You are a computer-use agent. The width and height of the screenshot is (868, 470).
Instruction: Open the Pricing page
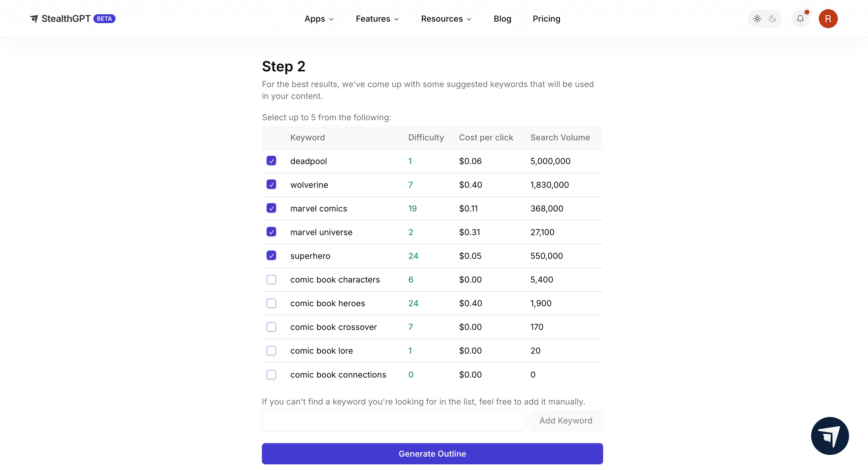click(546, 19)
